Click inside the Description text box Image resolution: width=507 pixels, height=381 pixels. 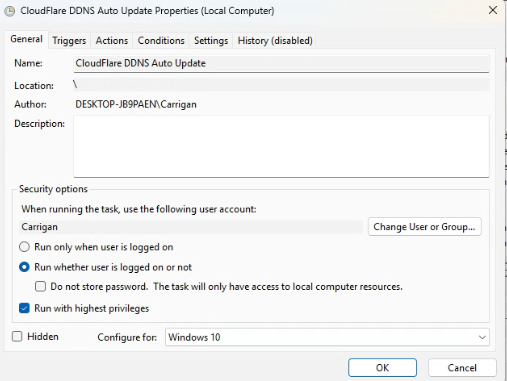tap(281, 146)
